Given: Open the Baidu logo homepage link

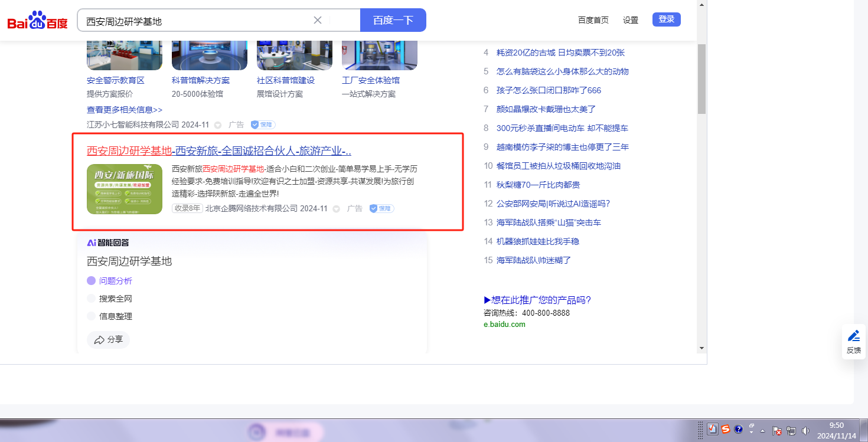Looking at the screenshot, I should click(37, 21).
